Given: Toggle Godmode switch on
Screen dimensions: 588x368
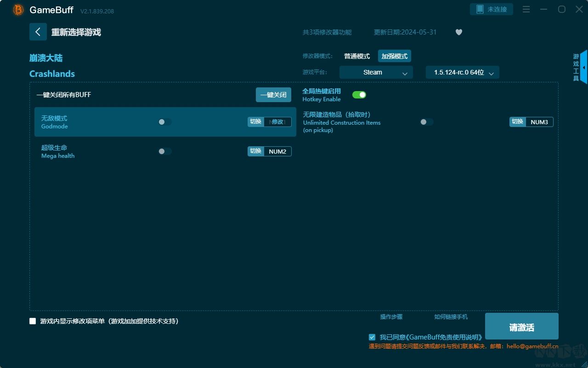Looking at the screenshot, I should pos(164,122).
